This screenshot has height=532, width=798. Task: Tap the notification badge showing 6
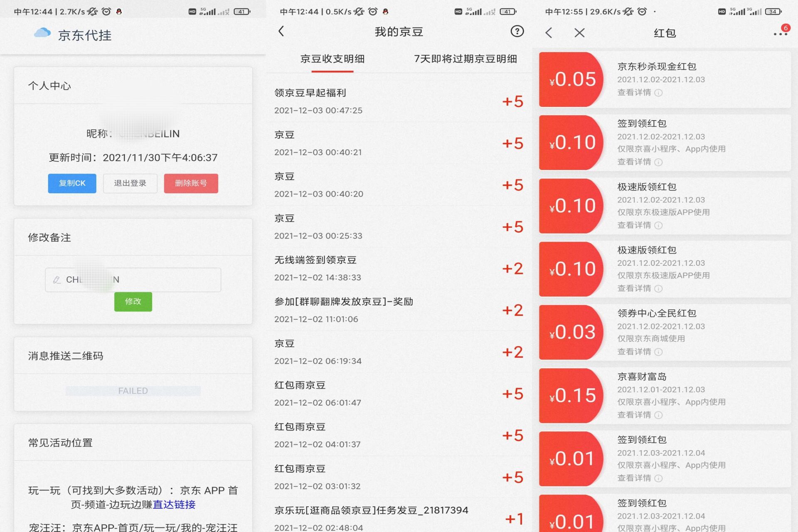pos(786,28)
